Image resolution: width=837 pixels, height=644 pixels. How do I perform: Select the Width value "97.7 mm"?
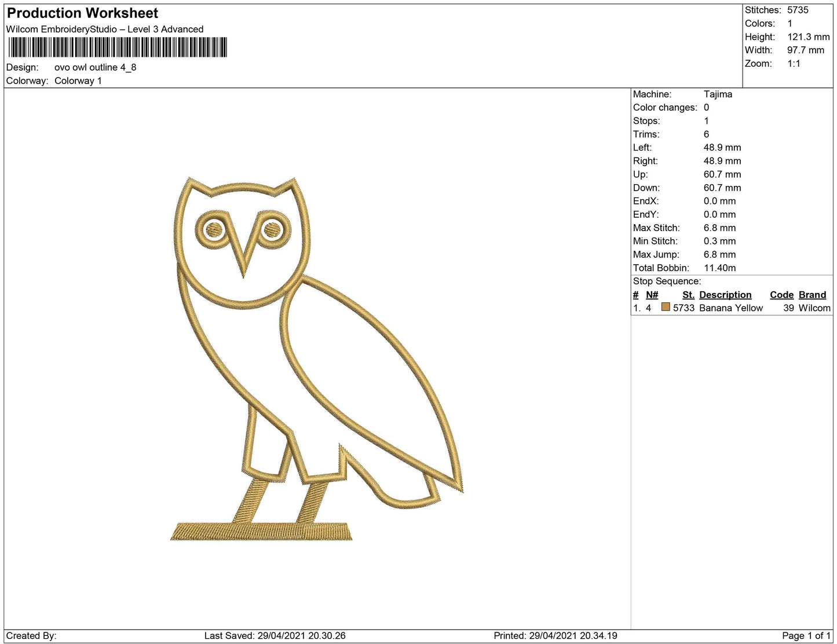(x=806, y=50)
